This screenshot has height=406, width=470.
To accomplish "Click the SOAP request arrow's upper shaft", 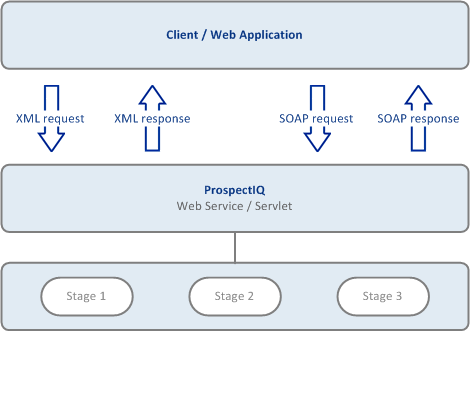I will point(317,98).
